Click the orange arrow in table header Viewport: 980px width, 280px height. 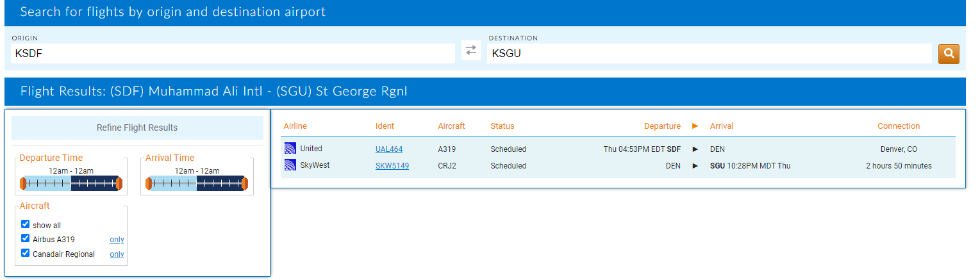click(x=695, y=126)
